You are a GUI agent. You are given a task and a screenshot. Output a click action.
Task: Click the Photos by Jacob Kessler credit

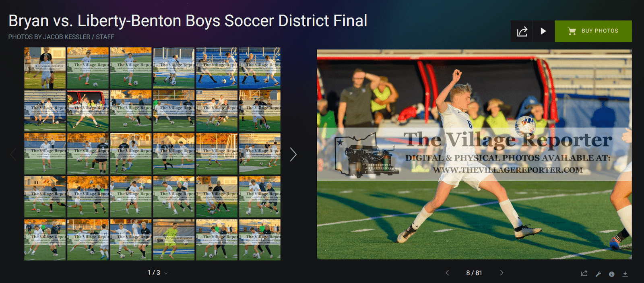61,37
